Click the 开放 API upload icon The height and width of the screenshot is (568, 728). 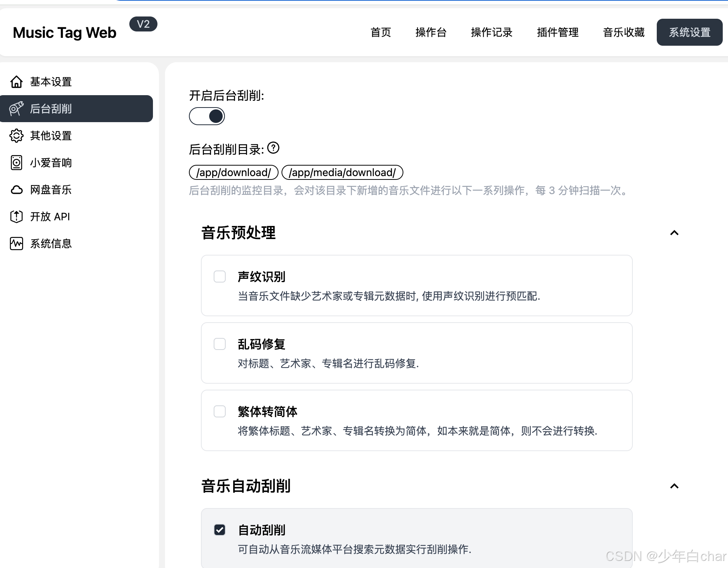coord(16,217)
